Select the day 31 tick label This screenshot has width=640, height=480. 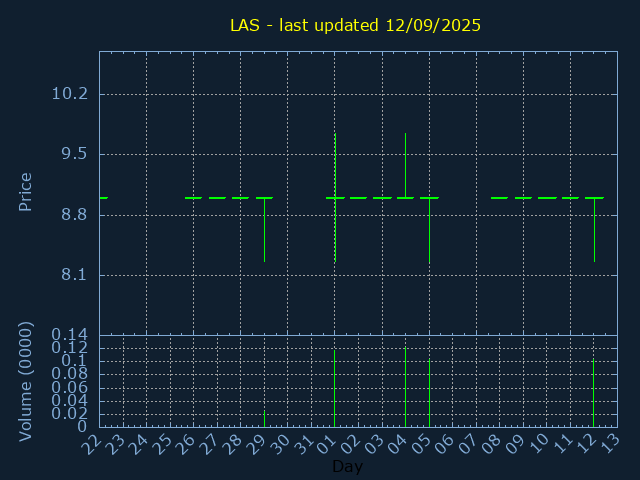[302, 444]
